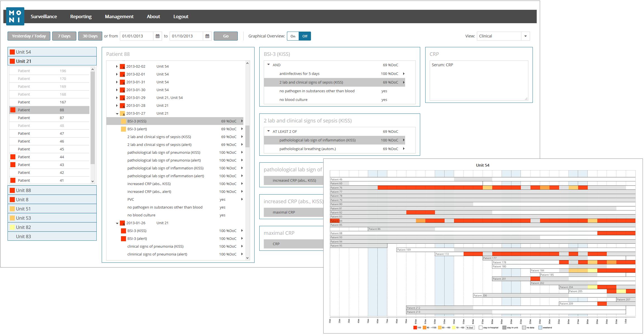Switch Graphical Overview to Off
The width and height of the screenshot is (644, 336).
pos(305,36)
